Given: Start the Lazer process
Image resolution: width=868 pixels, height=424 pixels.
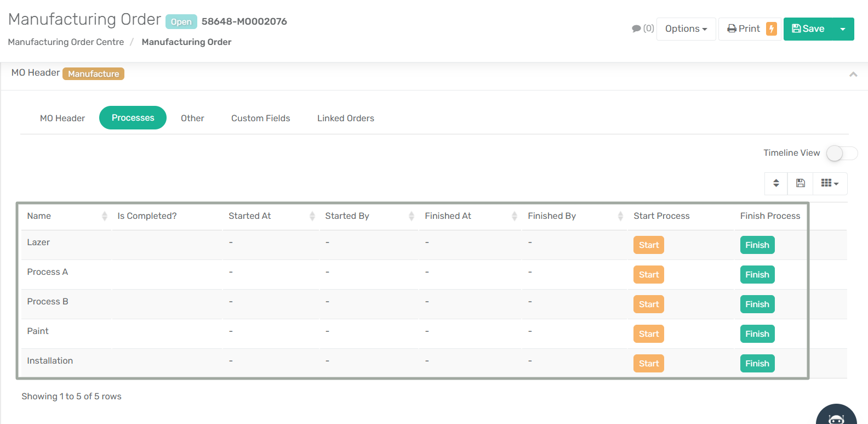Looking at the screenshot, I should 648,245.
